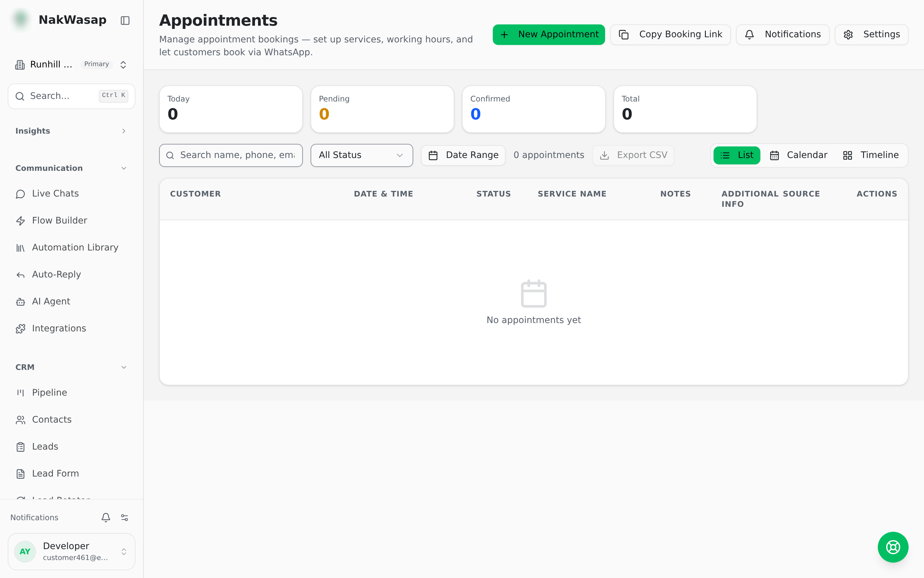This screenshot has width=924, height=578.
Task: Go to Flow Builder
Action: pos(72,221)
